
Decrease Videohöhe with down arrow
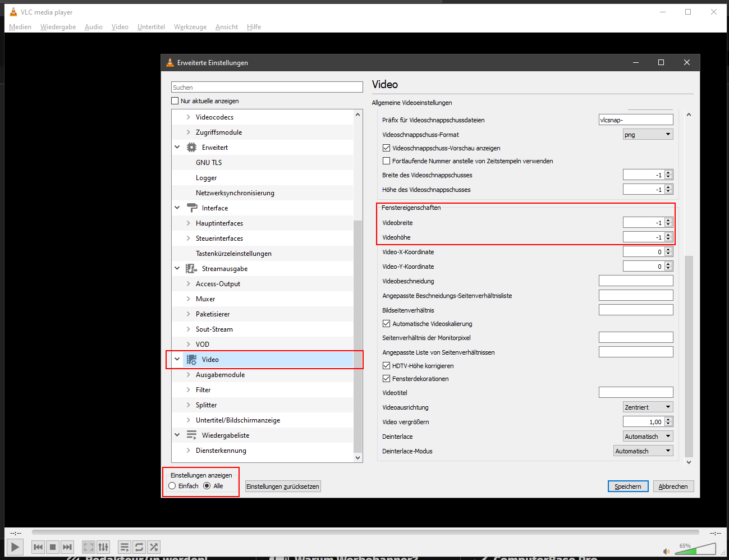pos(668,240)
